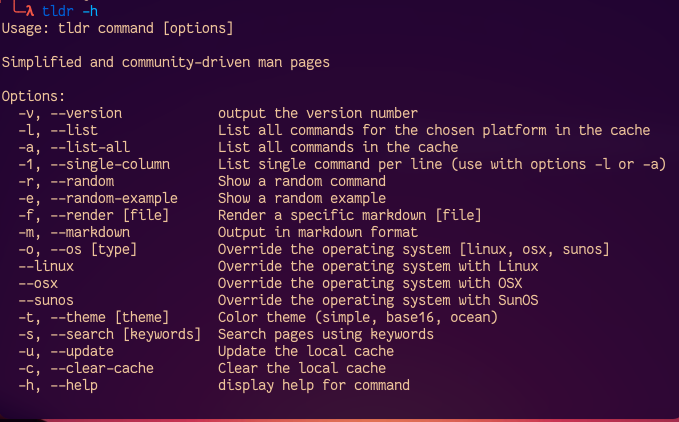Click the 'Options:' heading
The height and width of the screenshot is (422, 679).
click(34, 96)
